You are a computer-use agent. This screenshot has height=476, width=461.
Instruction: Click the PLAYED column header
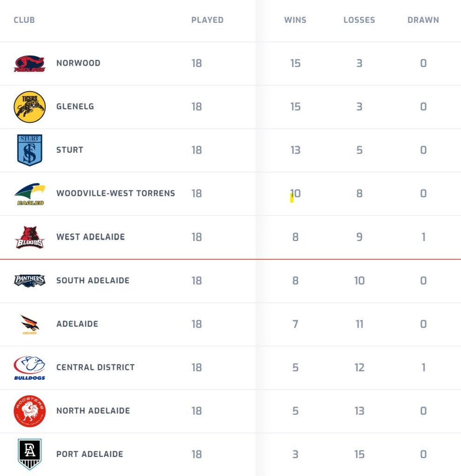(207, 20)
